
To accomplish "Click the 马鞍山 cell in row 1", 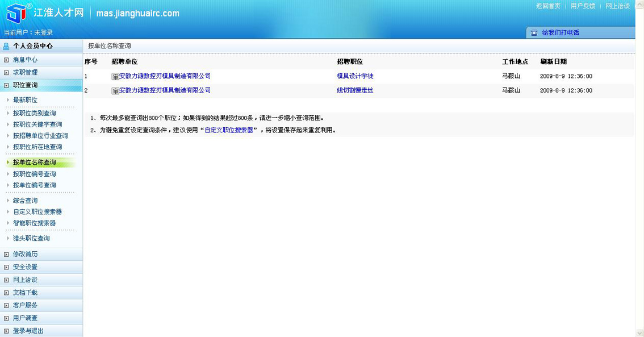I will tap(511, 76).
